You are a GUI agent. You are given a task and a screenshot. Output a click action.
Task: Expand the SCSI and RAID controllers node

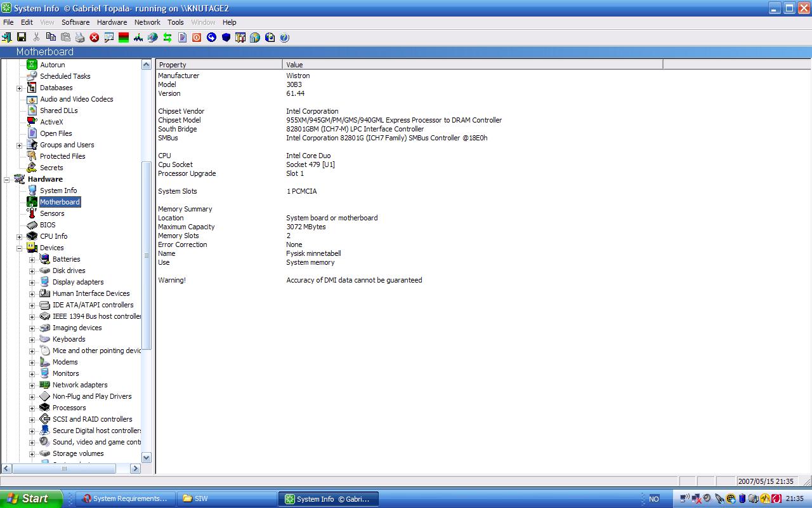click(32, 420)
